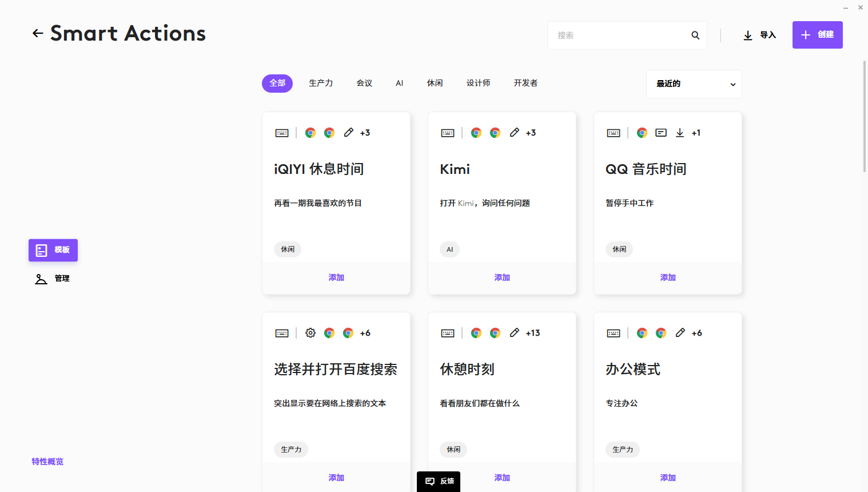Click the AI tag on the Kimi card

(450, 249)
